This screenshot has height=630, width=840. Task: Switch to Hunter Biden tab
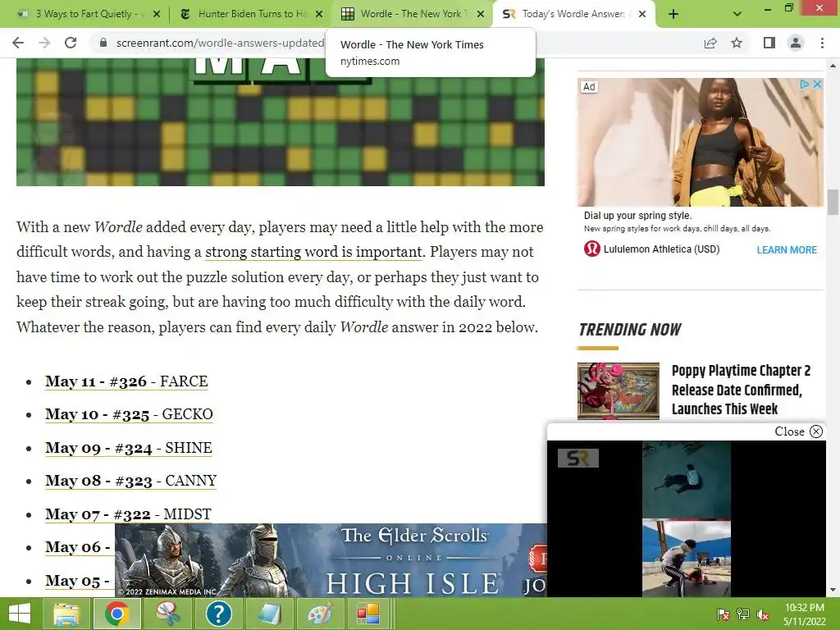tap(249, 14)
